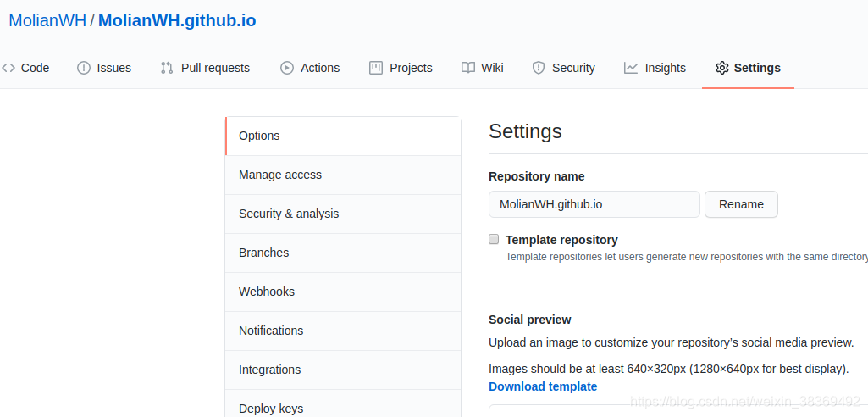
Task: Open the Projects tab label
Action: pos(411,68)
